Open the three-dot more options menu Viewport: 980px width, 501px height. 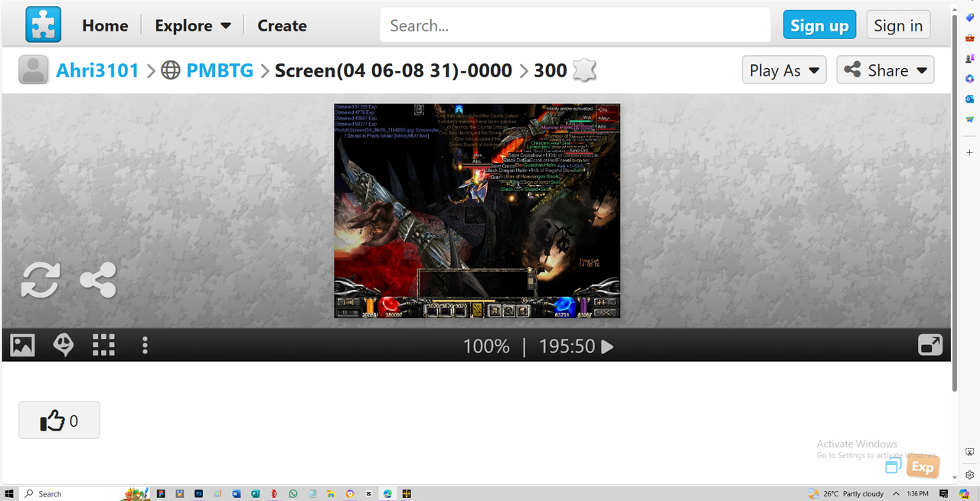coord(145,346)
